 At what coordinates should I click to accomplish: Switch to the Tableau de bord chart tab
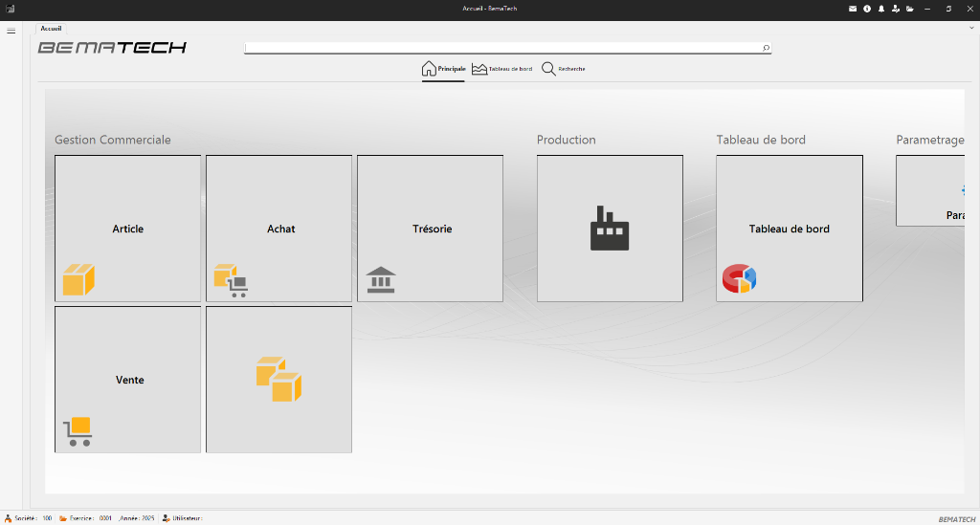[x=501, y=69]
